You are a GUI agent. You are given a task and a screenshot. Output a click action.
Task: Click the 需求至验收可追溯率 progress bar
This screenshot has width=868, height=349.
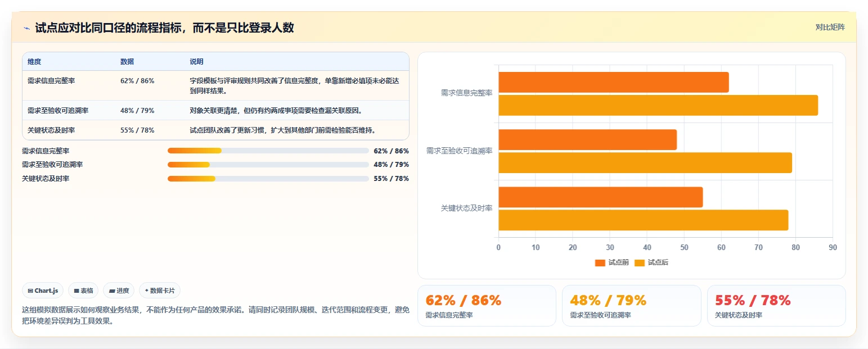(x=268, y=165)
